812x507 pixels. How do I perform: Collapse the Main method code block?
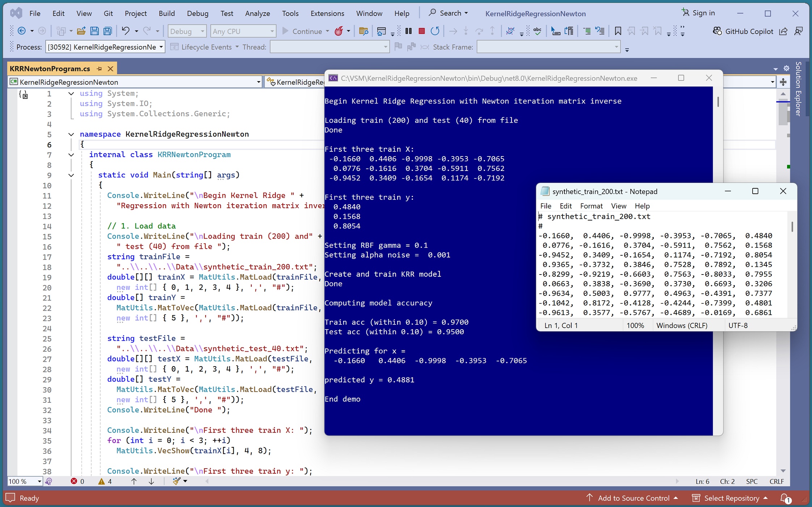tap(71, 175)
